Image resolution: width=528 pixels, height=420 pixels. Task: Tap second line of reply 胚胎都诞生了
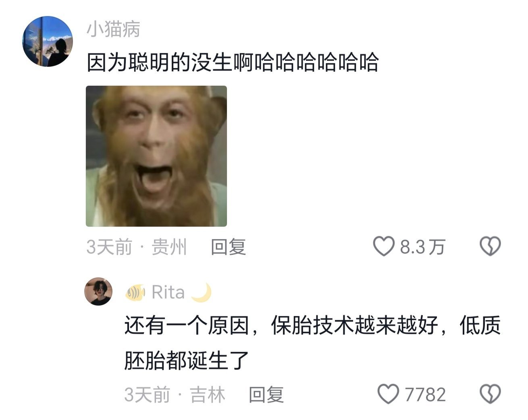click(x=186, y=360)
